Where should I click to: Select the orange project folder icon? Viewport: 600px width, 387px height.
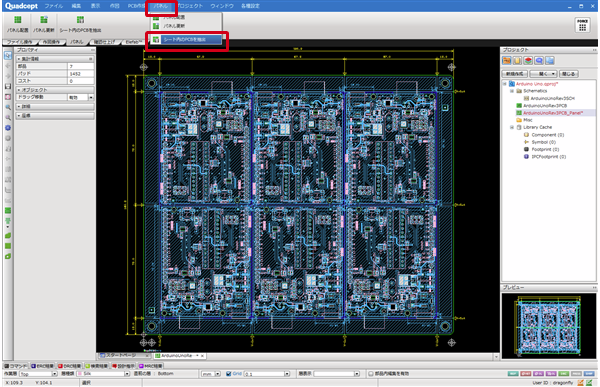click(x=507, y=60)
